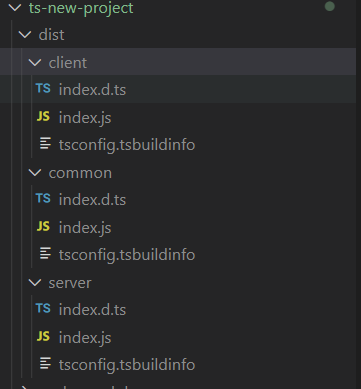Open tsconfig.tsbuildinfo in server folder
The width and height of the screenshot is (361, 389).
[x=127, y=365]
